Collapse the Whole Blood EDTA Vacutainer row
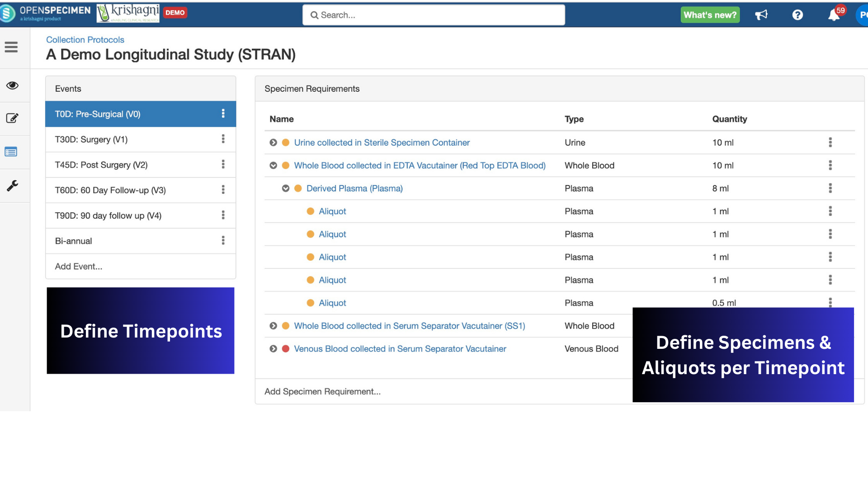Viewport: 868px width, 488px height. pyautogui.click(x=273, y=165)
